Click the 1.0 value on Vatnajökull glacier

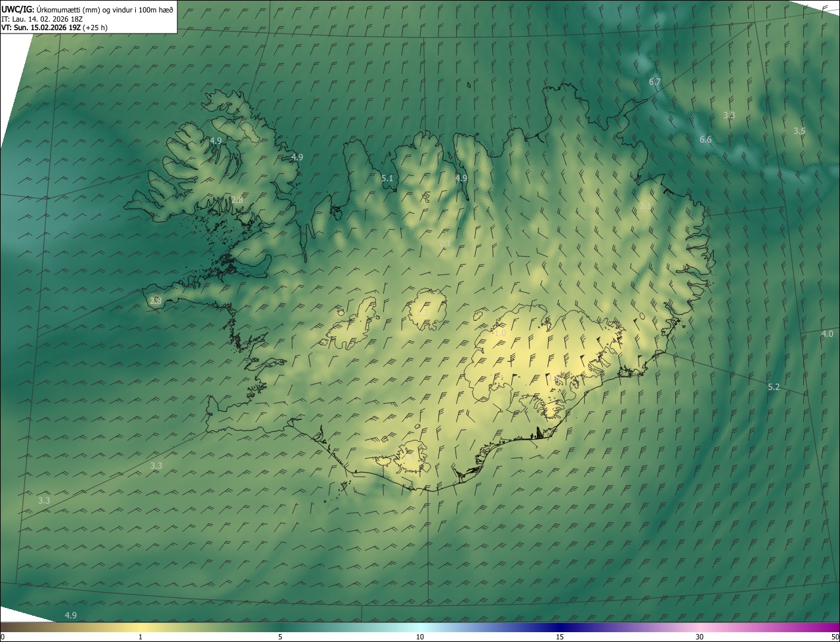tap(499, 333)
